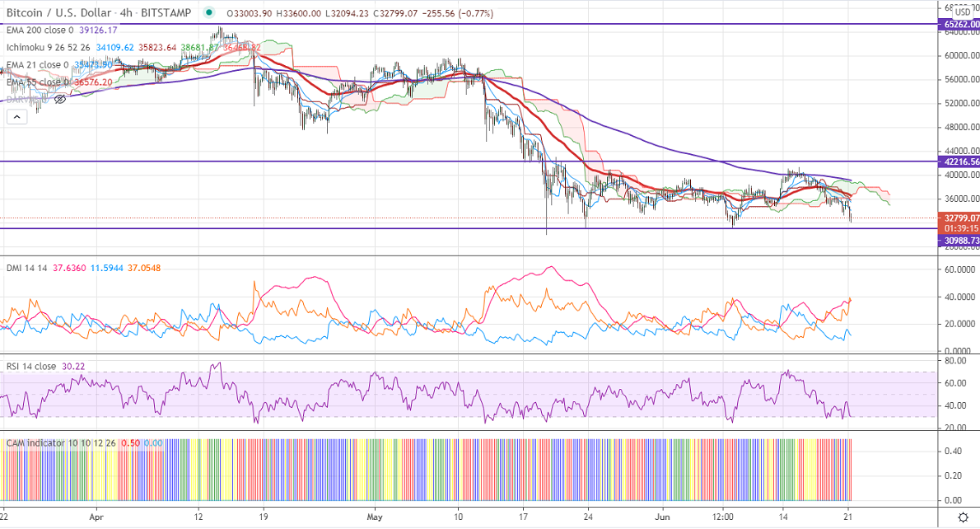Select the RSI 14 close indicator legend
The width and height of the screenshot is (980, 529).
tap(31, 367)
